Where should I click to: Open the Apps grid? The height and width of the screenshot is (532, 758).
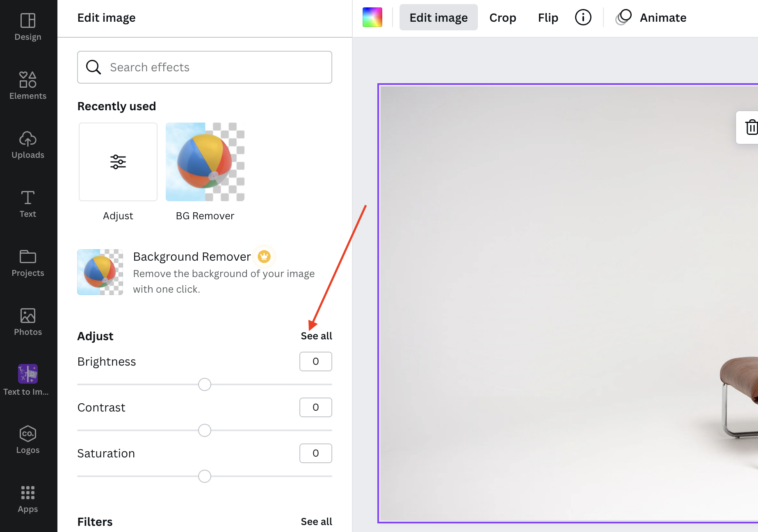28,499
